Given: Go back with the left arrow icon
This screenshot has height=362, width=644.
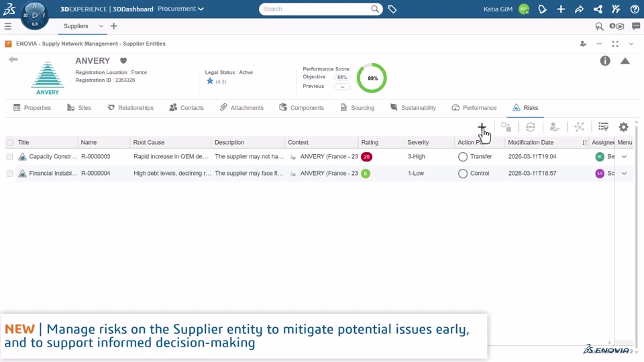Looking at the screenshot, I should (x=13, y=60).
